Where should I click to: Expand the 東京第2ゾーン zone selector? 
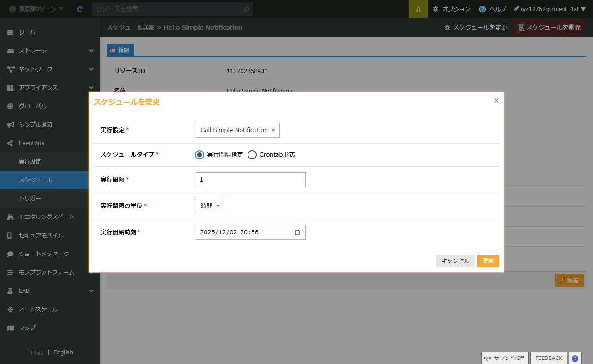tap(36, 9)
